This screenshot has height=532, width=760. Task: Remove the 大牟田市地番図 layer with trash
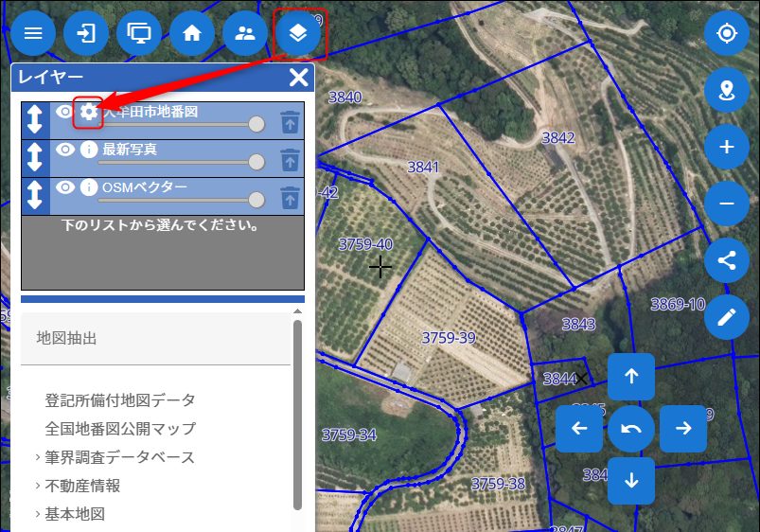click(290, 122)
